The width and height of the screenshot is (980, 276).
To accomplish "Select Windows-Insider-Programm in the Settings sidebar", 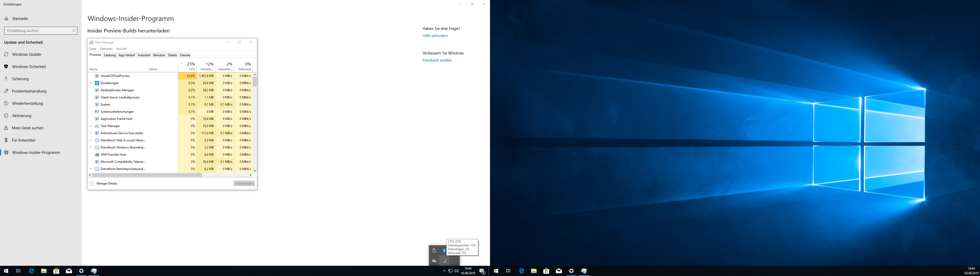I will 41,153.
